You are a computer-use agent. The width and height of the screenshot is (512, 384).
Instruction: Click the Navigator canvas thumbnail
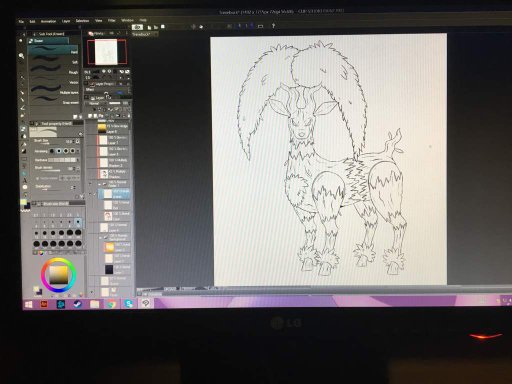(106, 52)
